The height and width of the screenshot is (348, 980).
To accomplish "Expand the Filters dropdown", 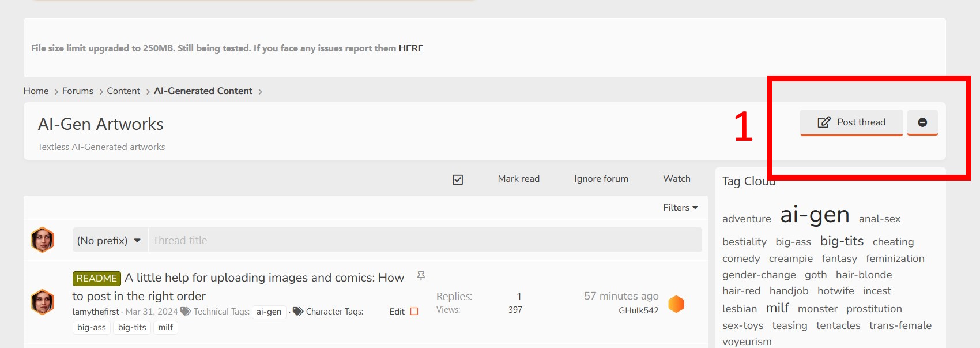I will coord(680,208).
